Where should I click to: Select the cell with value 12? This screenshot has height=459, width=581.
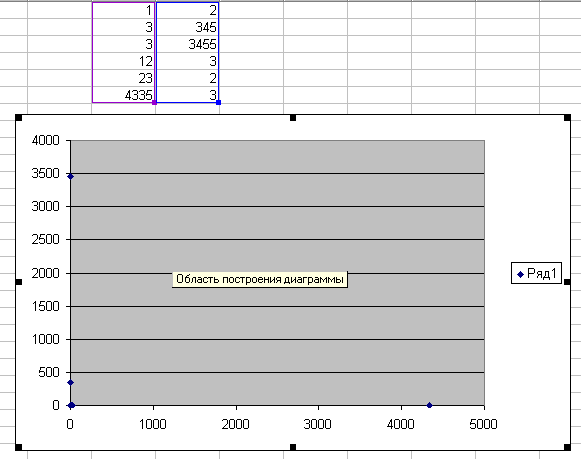click(123, 61)
